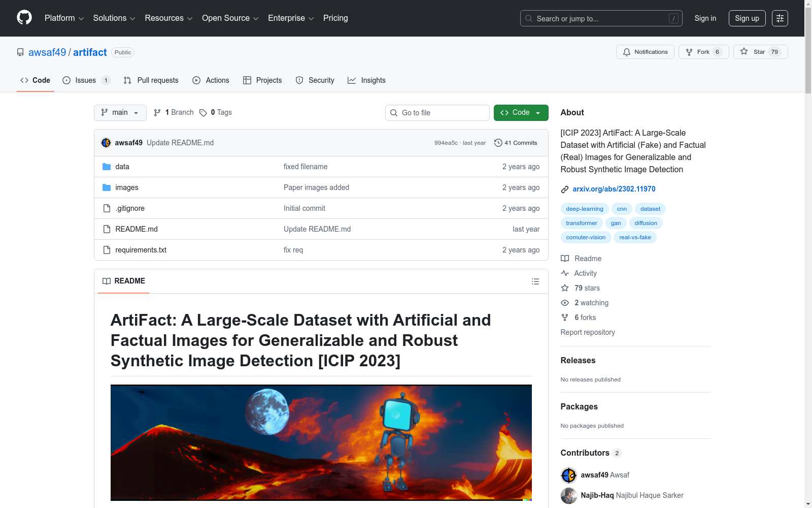This screenshot has width=812, height=508.
Task: Click the 'Paper images added' commit message
Action: pos(316,187)
